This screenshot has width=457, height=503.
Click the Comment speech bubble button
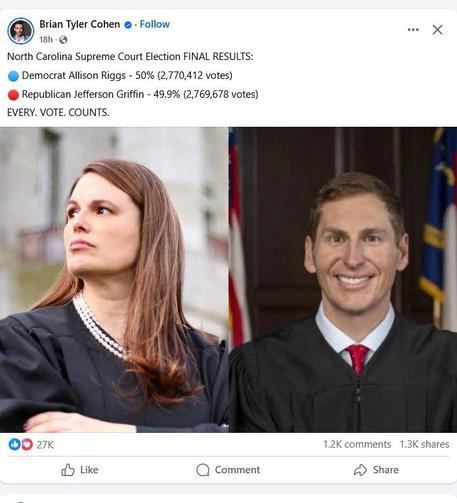click(x=228, y=470)
